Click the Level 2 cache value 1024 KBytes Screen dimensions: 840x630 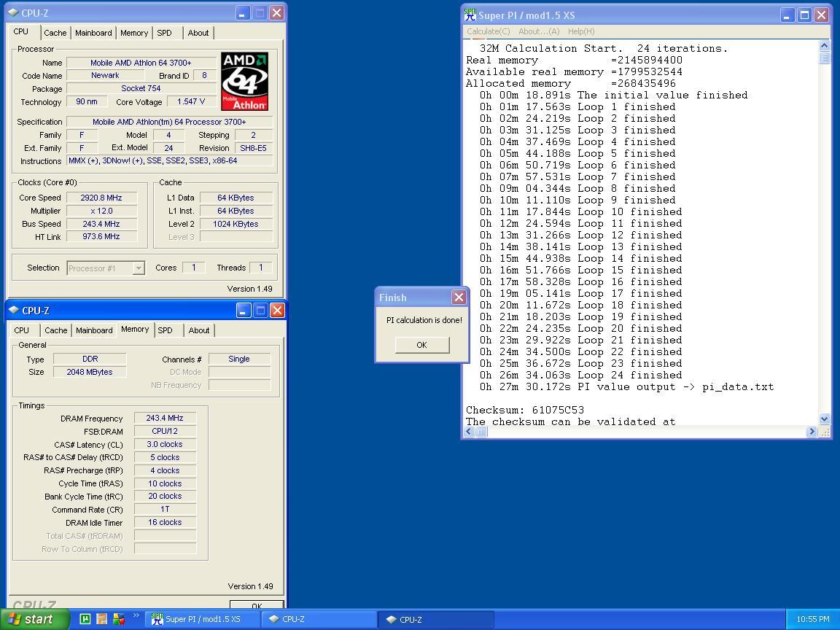pyautogui.click(x=236, y=224)
